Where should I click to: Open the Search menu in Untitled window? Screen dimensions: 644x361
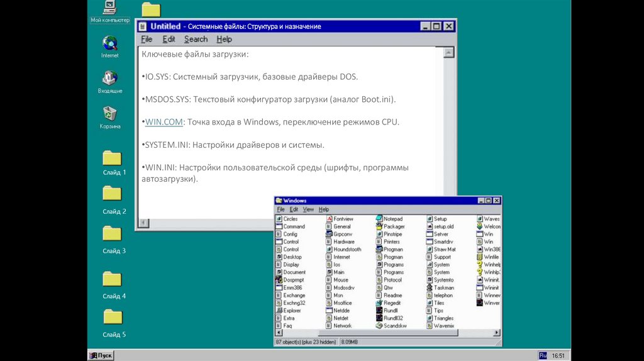[196, 39]
